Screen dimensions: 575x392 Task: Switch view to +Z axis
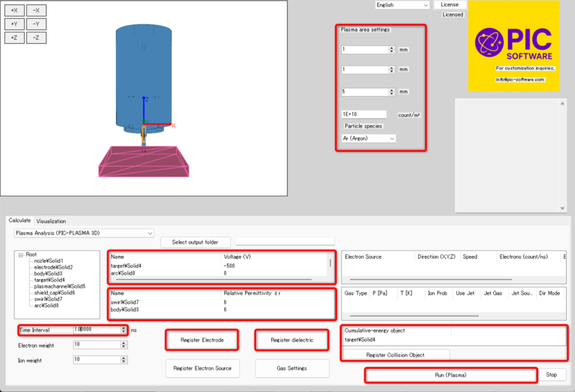(14, 38)
